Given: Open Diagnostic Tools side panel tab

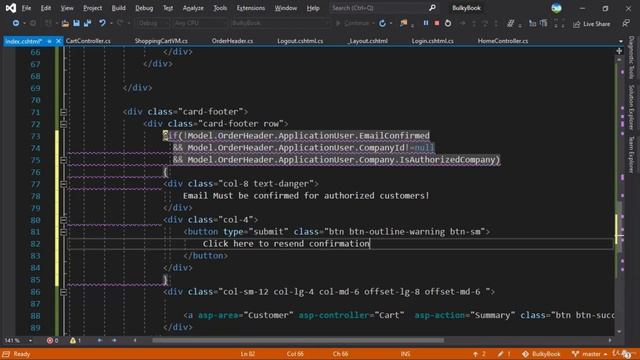Looking at the screenshot, I should tap(631, 57).
